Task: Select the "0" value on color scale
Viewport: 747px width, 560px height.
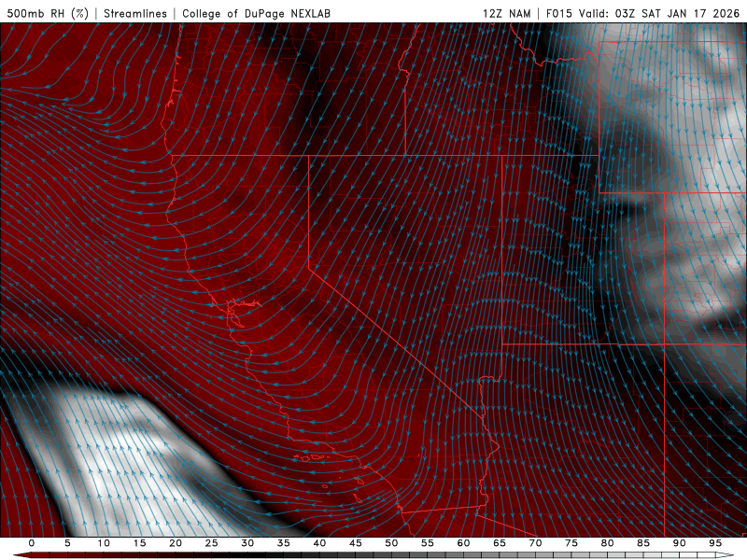Action: point(32,543)
